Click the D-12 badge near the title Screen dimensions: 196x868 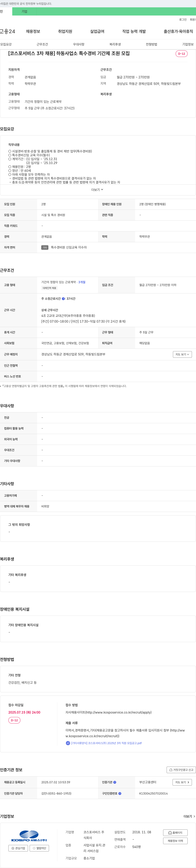click(x=182, y=54)
